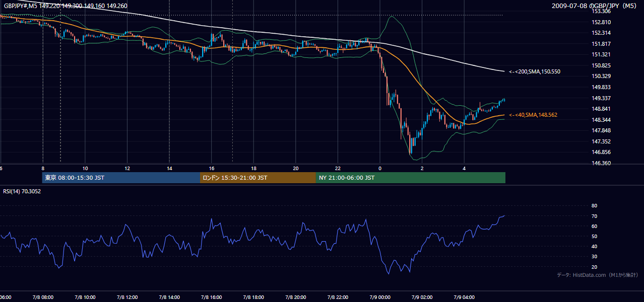This screenshot has height=302, width=644.
Task: Click the GBPJPY#,M5 chart title with OHLC prices
Action: pyautogui.click(x=66, y=6)
